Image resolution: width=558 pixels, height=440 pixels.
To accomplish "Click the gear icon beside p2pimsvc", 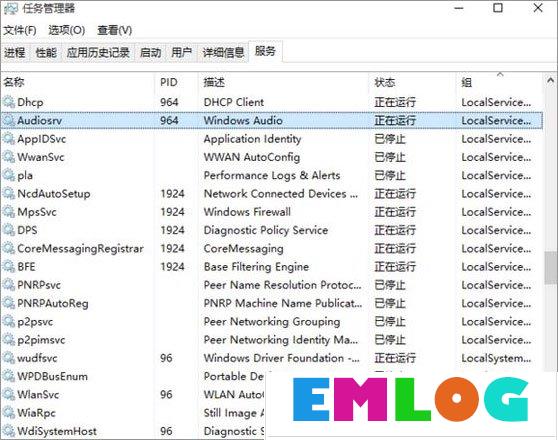I will pos(9,340).
